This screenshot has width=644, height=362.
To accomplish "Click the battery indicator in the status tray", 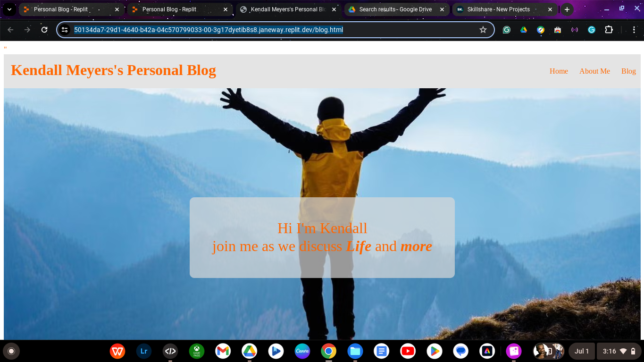I will 634,351.
